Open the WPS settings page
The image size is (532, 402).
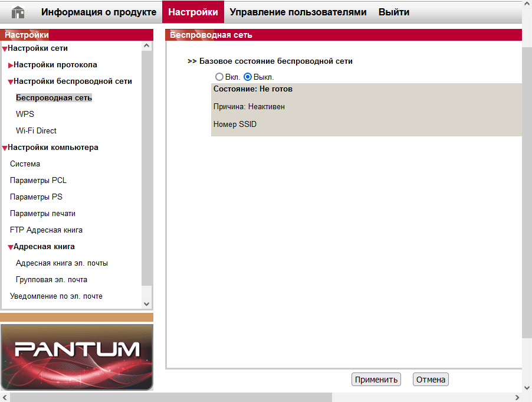25,114
